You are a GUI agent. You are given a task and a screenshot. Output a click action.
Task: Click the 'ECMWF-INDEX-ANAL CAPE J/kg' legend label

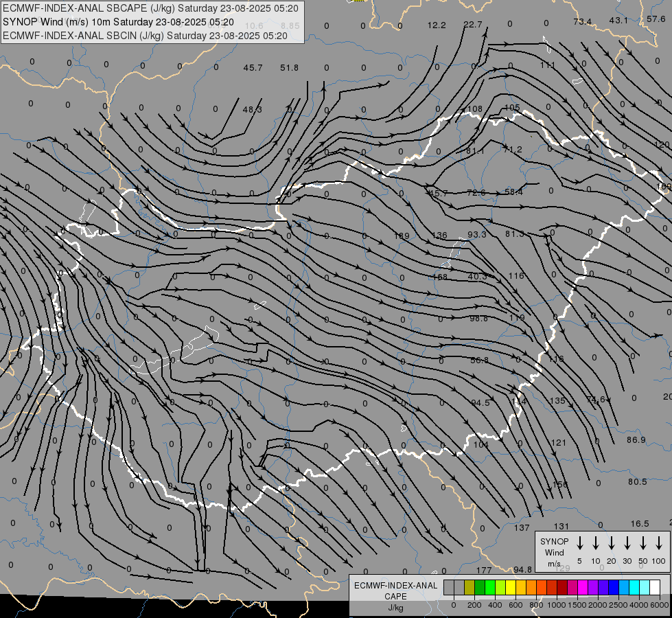pos(395,597)
